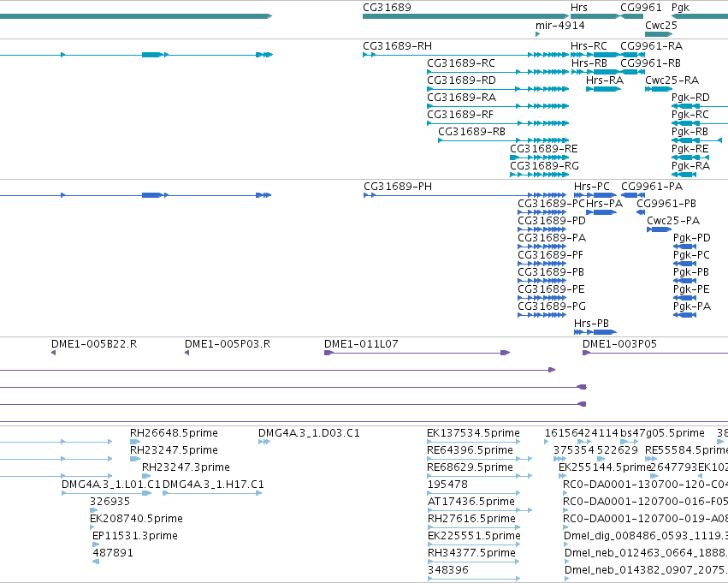Open protein CG31689-PB
The width and height of the screenshot is (728, 583).
tap(551, 273)
